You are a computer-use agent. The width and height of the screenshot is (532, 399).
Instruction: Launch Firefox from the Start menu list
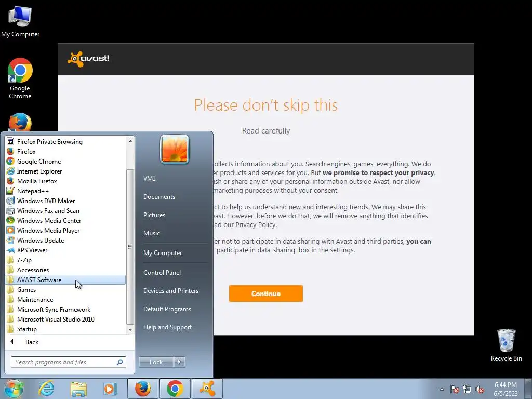pyautogui.click(x=65, y=151)
